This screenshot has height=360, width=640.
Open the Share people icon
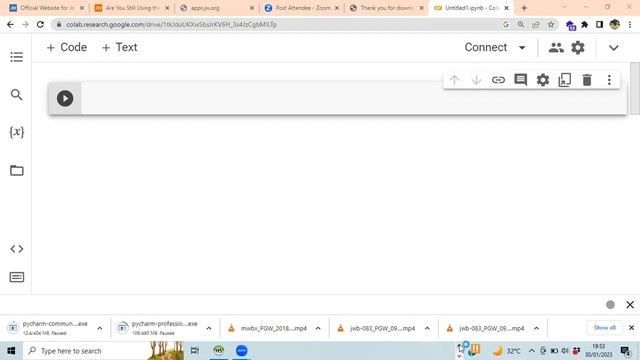[x=556, y=48]
